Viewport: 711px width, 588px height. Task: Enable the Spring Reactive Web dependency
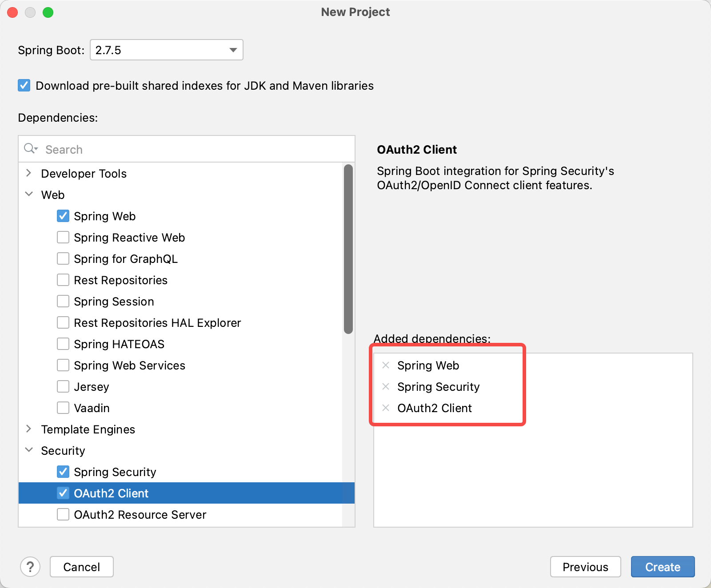pos(63,237)
